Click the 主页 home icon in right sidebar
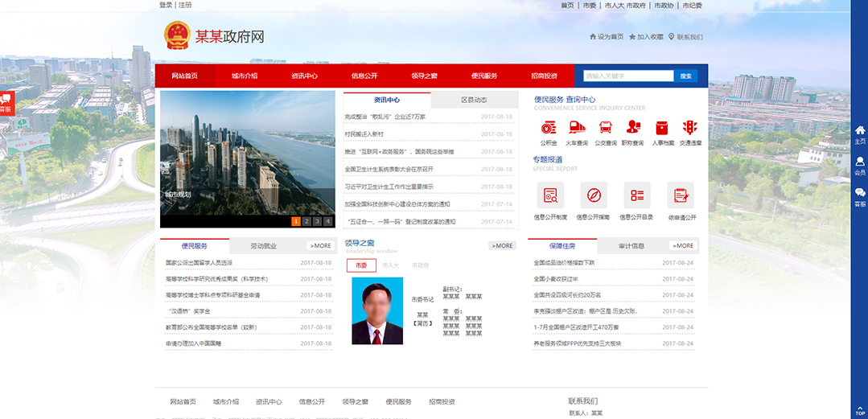868x419 pixels. [859, 132]
